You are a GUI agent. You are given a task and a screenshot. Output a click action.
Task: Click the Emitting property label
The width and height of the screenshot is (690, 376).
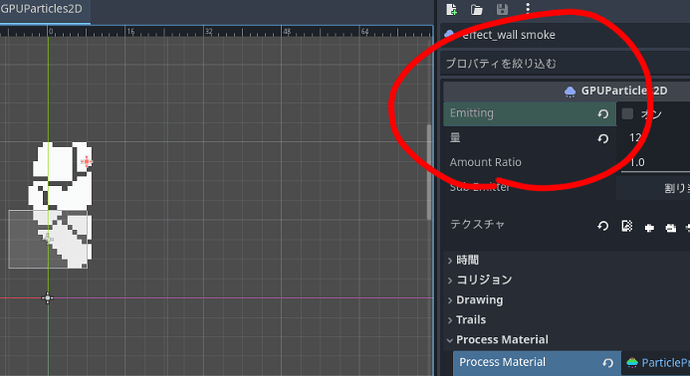471,113
